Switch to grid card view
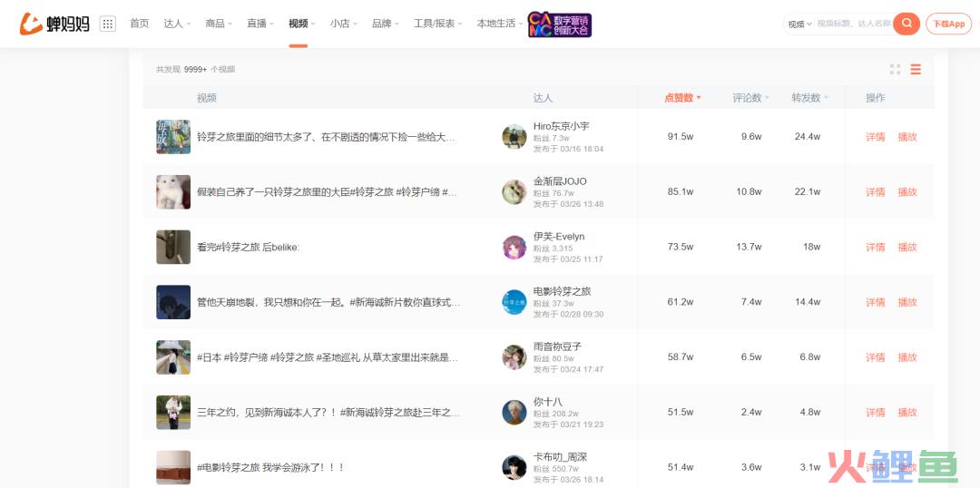This screenshot has width=980, height=488. 895,69
